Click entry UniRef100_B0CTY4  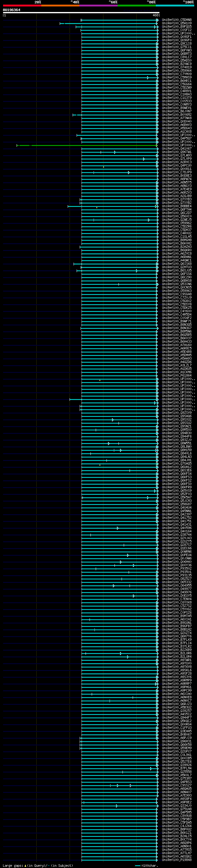(x=177, y=839)
